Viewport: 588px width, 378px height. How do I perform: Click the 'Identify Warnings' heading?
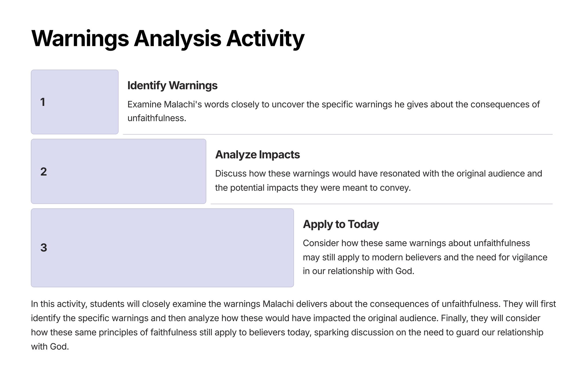click(x=172, y=86)
